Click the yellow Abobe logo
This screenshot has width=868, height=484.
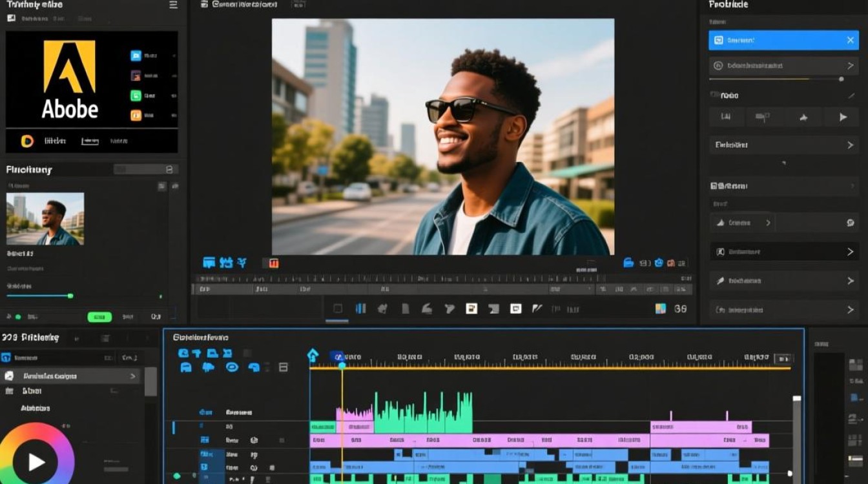pos(69,67)
